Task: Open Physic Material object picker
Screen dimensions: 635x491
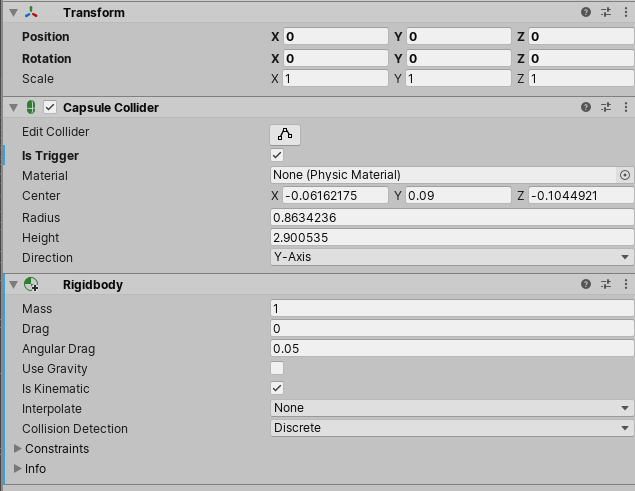Action: coord(625,175)
